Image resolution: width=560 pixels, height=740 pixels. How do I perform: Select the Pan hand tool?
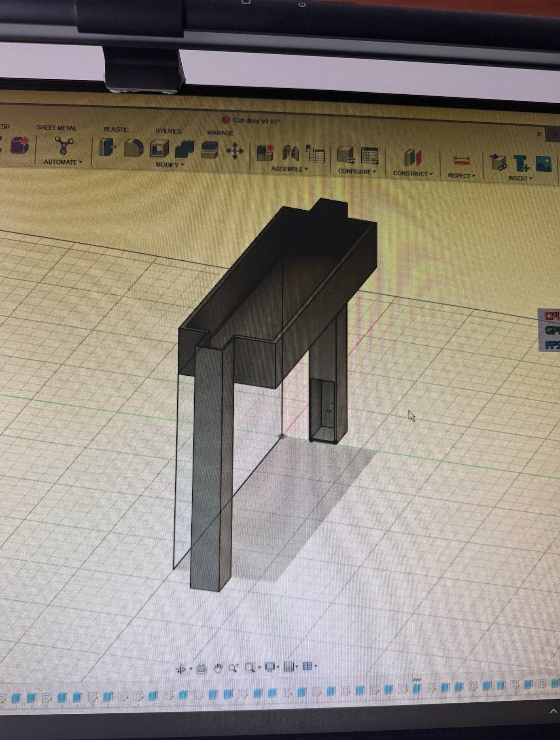tap(218, 669)
